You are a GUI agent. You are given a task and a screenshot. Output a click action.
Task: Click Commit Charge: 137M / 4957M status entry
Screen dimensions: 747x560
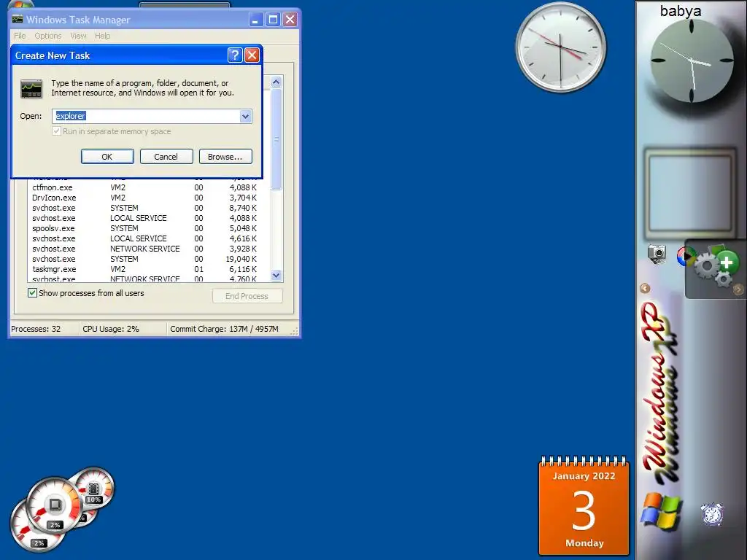[x=225, y=329]
